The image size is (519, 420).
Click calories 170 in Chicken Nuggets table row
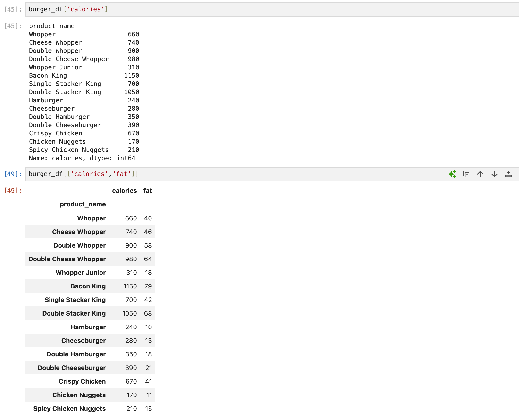pos(132,395)
